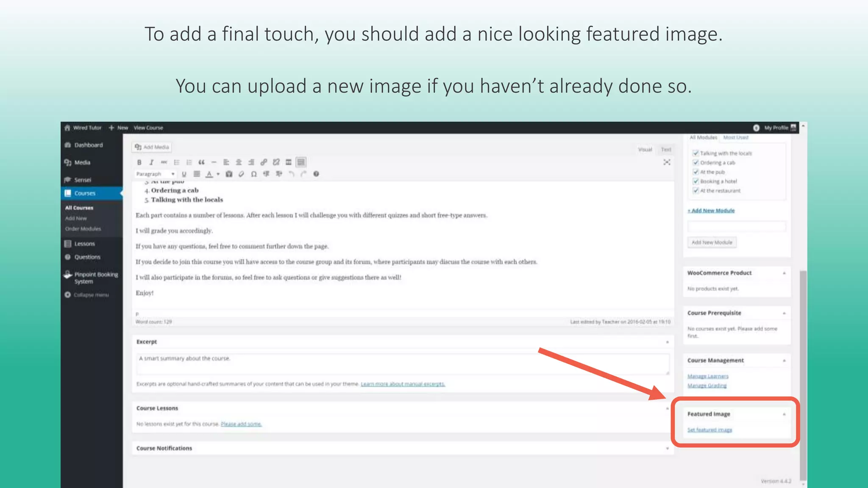Enter distraction-free writing mode
Screen dimensions: 868x488
pyautogui.click(x=667, y=162)
